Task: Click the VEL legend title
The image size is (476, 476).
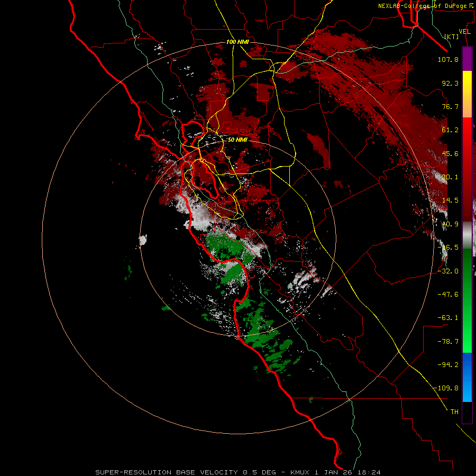Action: pyautogui.click(x=465, y=32)
